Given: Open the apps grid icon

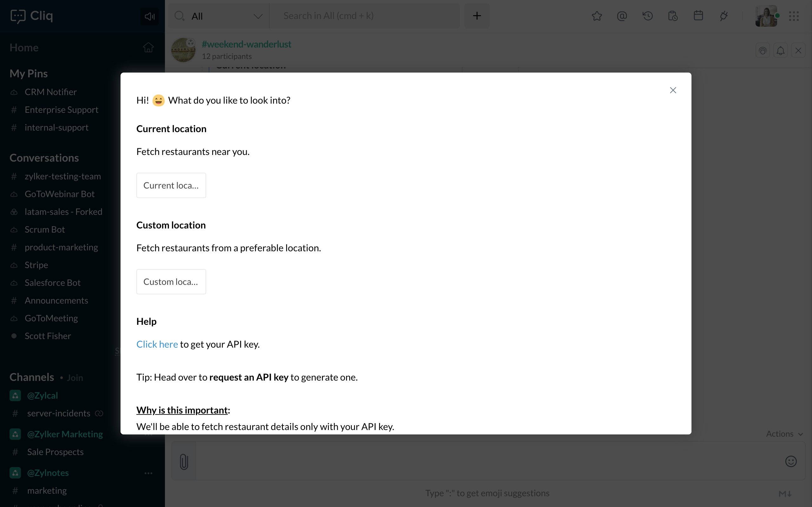Looking at the screenshot, I should coord(794,16).
